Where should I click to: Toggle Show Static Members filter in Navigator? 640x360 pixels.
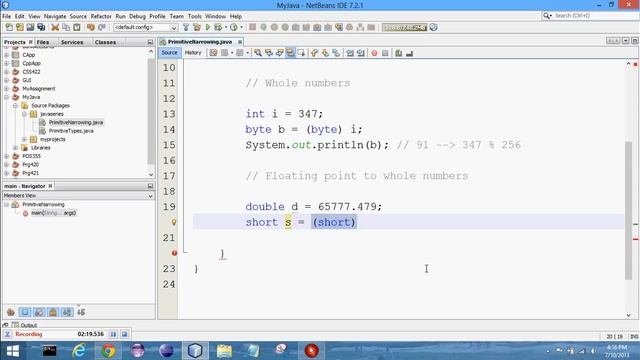tap(39, 312)
